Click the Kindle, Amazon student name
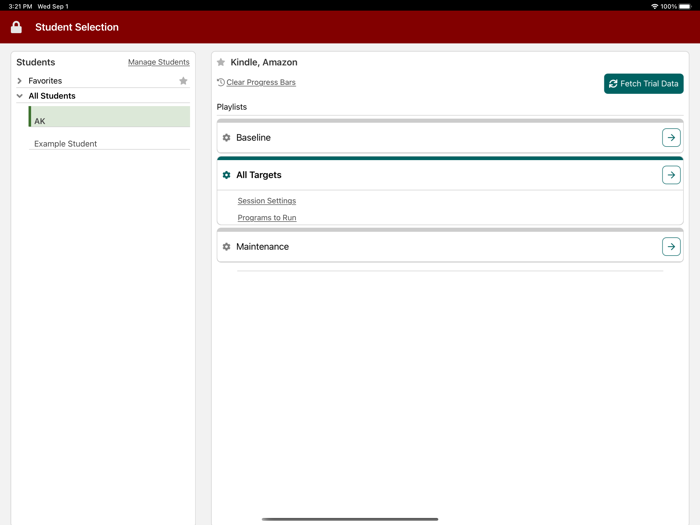The height and width of the screenshot is (525, 700). click(x=264, y=62)
